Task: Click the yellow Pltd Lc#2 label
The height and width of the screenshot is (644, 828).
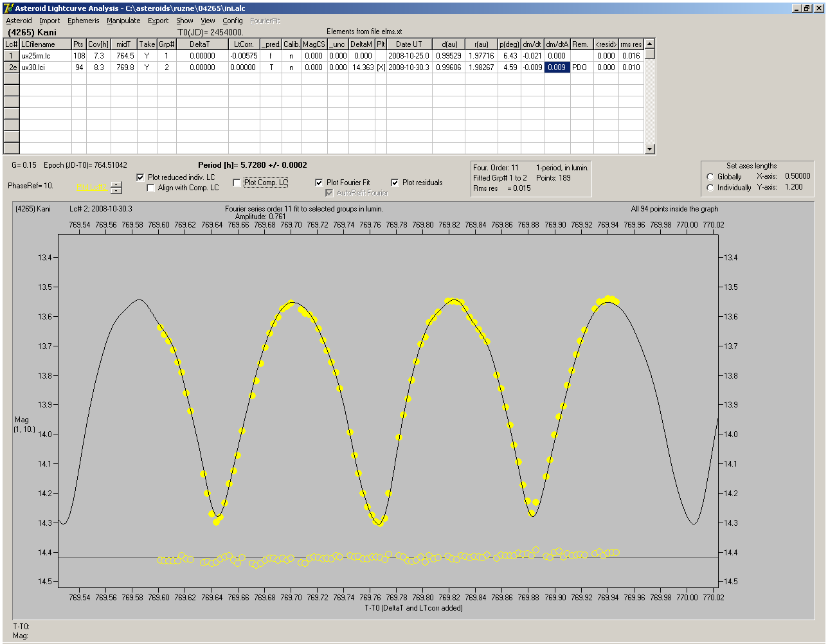Action: [92, 187]
